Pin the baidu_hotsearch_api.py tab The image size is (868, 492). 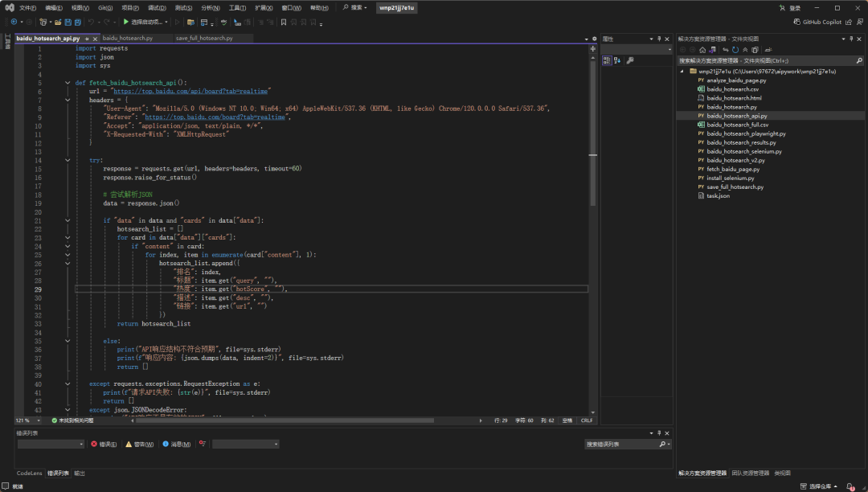pyautogui.click(x=87, y=39)
